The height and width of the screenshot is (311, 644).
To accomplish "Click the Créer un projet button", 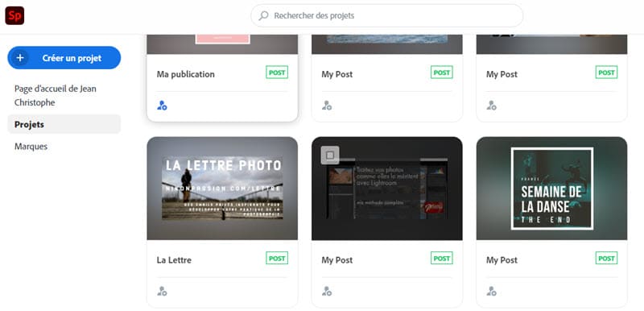I will tap(64, 58).
